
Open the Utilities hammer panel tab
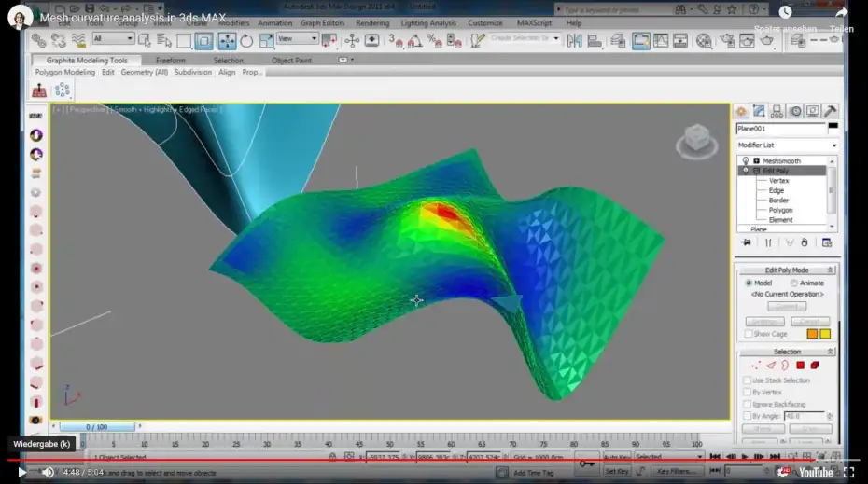(831, 111)
